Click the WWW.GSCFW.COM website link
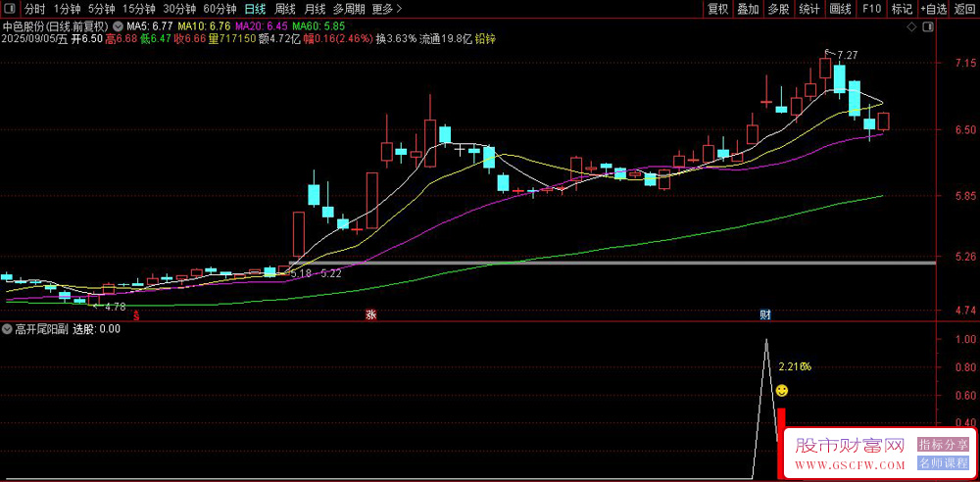The width and height of the screenshot is (980, 482). 850,465
